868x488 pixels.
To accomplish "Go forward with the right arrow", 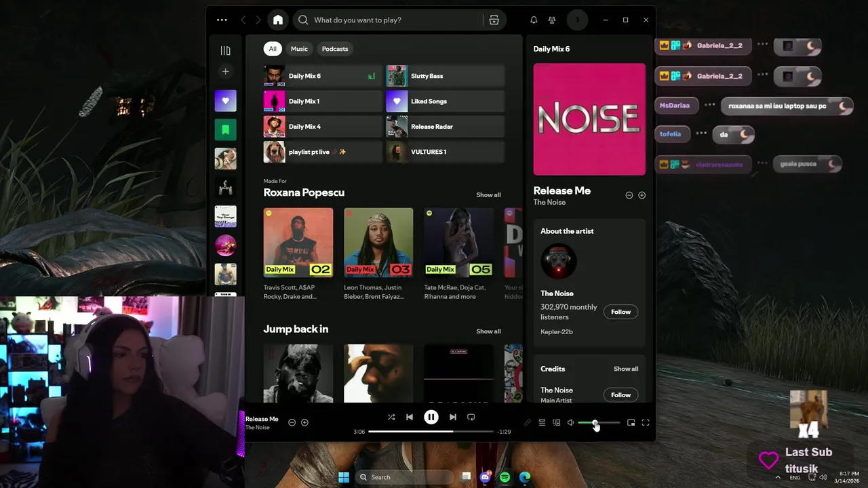I will [258, 20].
